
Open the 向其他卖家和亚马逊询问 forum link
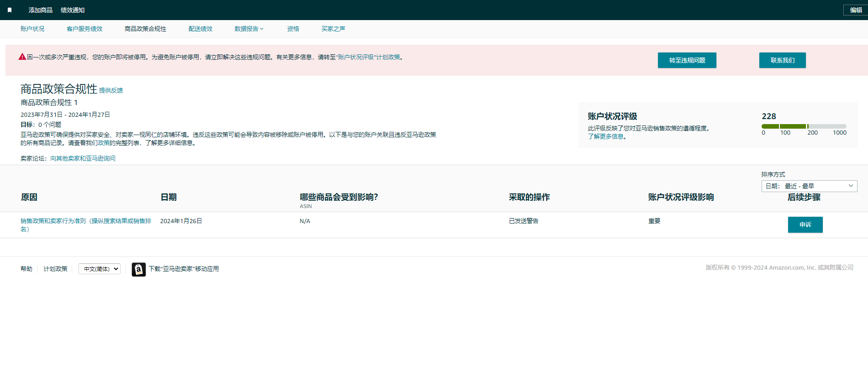point(83,158)
